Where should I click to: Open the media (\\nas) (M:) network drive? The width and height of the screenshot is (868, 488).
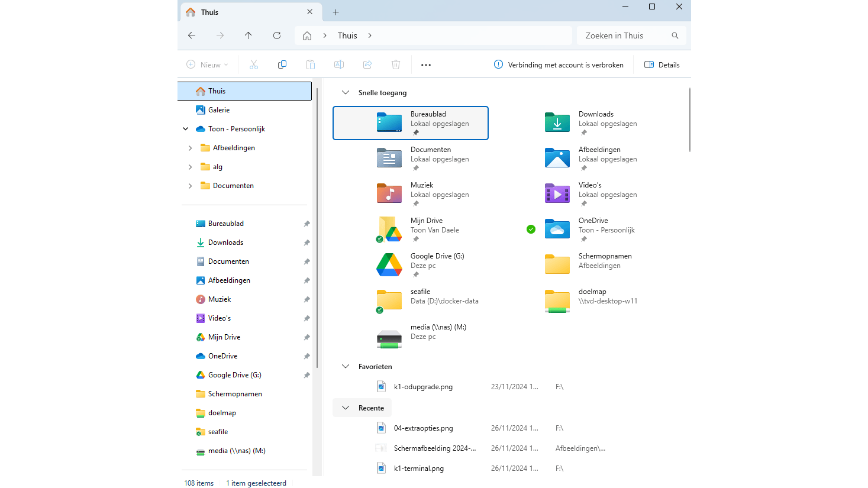click(x=389, y=337)
